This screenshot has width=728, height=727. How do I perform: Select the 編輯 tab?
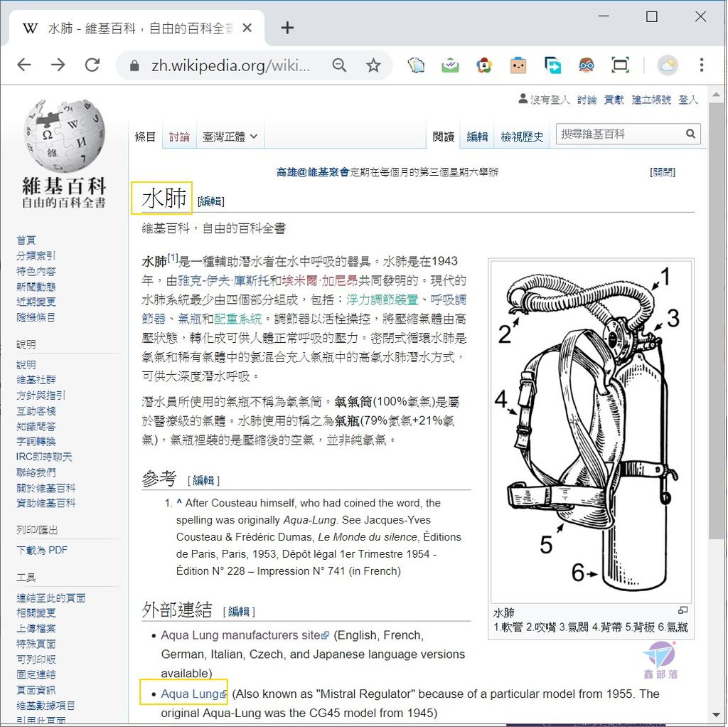point(477,137)
